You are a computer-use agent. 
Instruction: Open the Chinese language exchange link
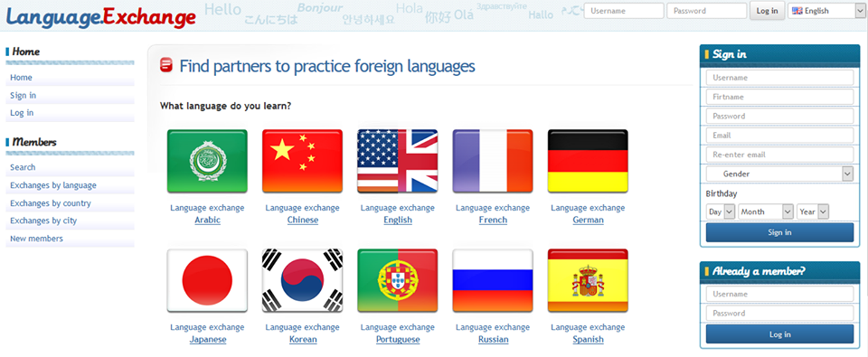click(303, 220)
